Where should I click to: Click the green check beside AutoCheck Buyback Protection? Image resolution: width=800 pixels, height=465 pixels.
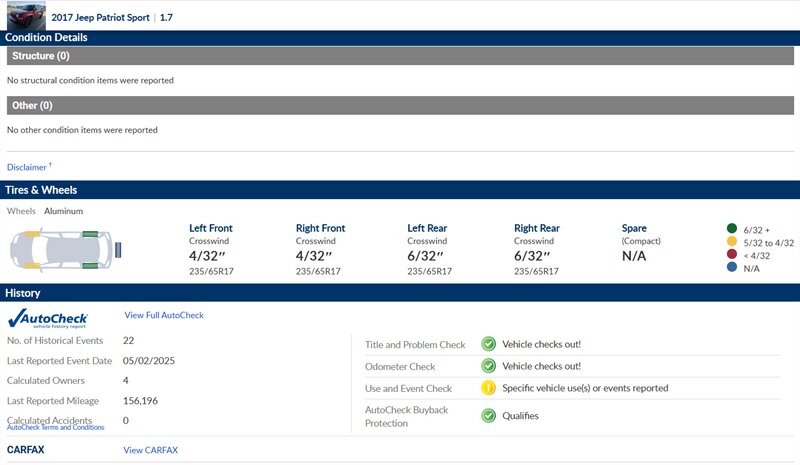(488, 415)
